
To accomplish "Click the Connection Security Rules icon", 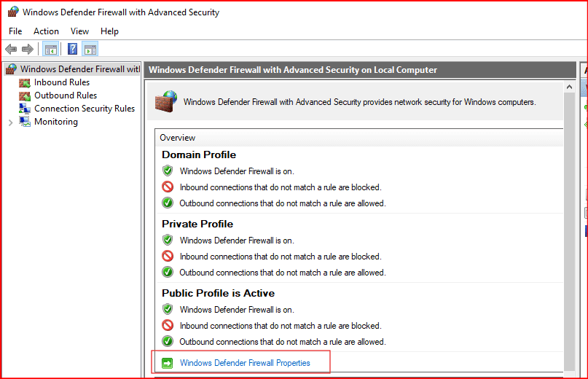I will pyautogui.click(x=25, y=109).
